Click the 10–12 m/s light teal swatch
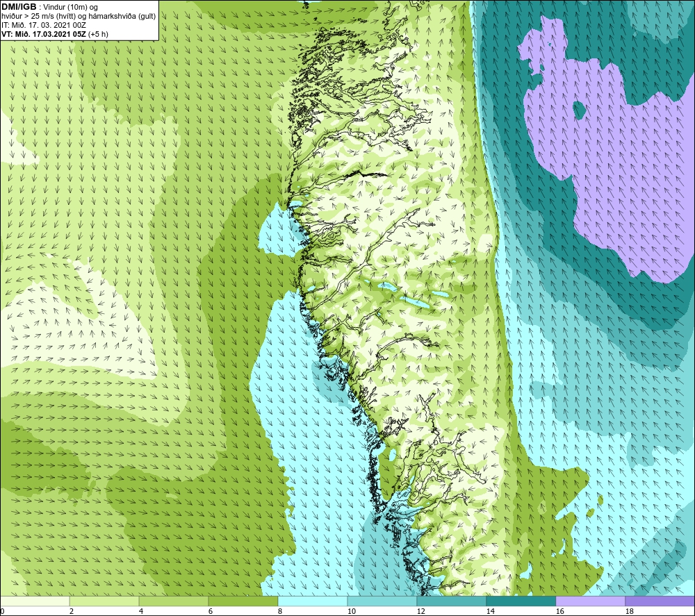The image size is (695, 616). pyautogui.click(x=382, y=601)
